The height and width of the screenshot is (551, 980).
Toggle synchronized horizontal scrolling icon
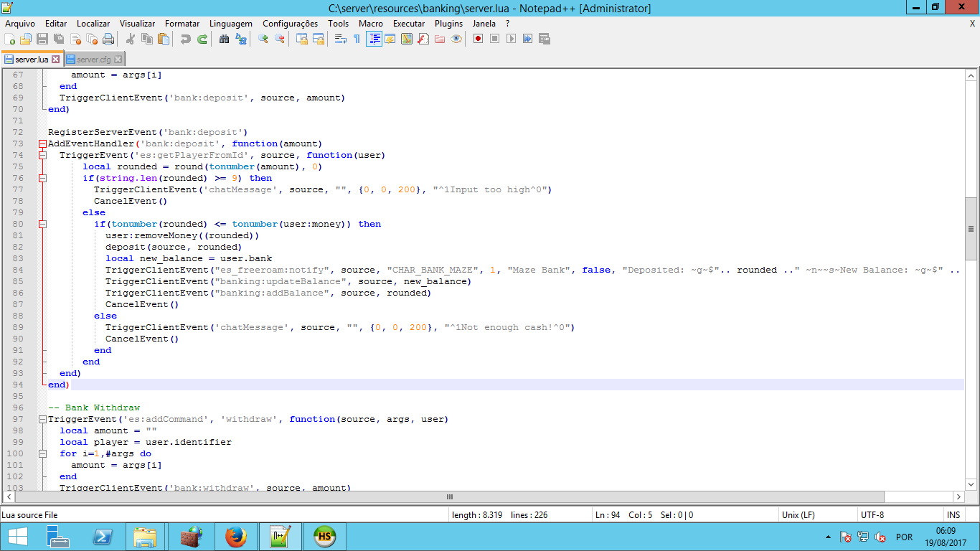tap(319, 39)
